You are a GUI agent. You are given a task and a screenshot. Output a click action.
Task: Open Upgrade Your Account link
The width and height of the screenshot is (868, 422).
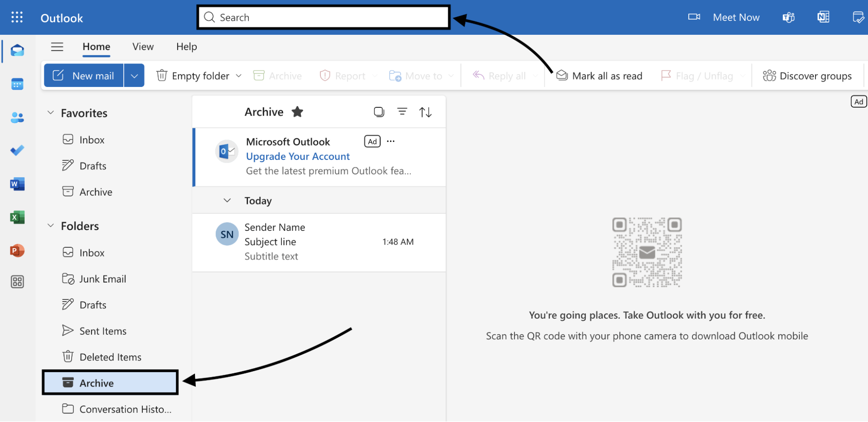coord(298,156)
